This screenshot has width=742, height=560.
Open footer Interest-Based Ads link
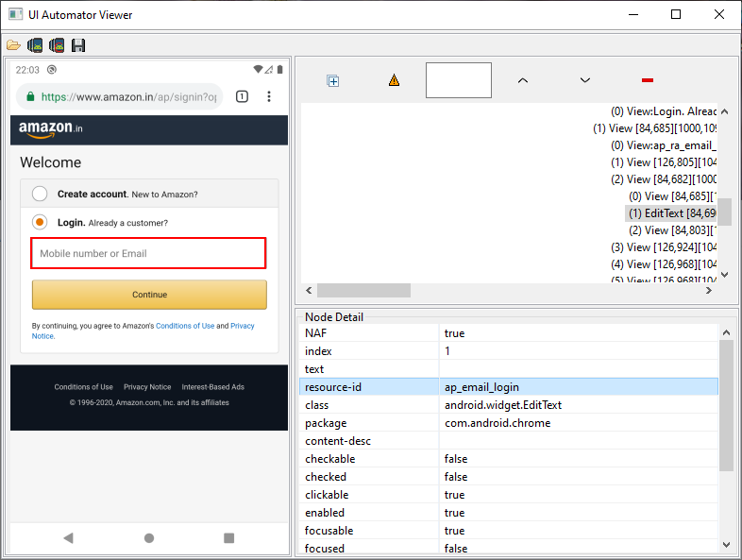coord(213,387)
